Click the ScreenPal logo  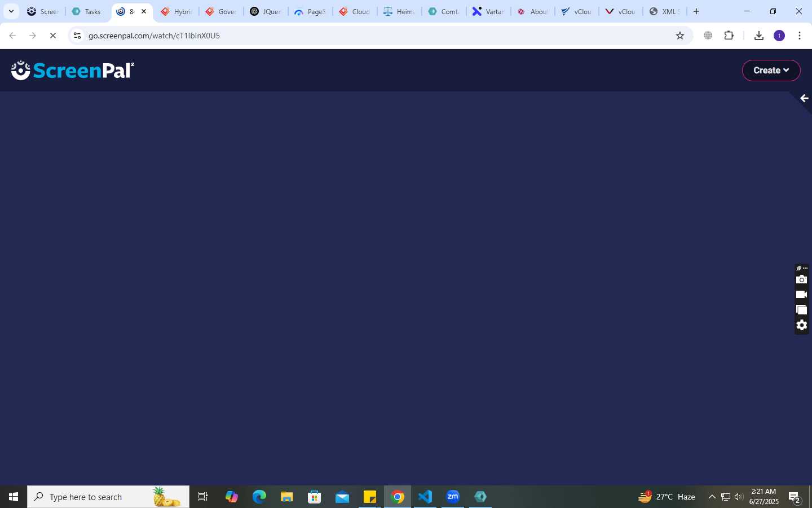[x=73, y=71]
